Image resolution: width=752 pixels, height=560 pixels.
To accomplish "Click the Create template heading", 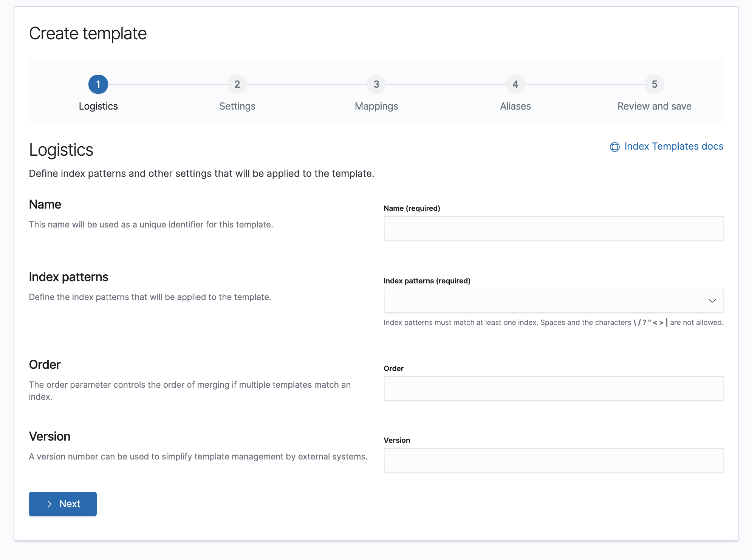I will pos(88,34).
